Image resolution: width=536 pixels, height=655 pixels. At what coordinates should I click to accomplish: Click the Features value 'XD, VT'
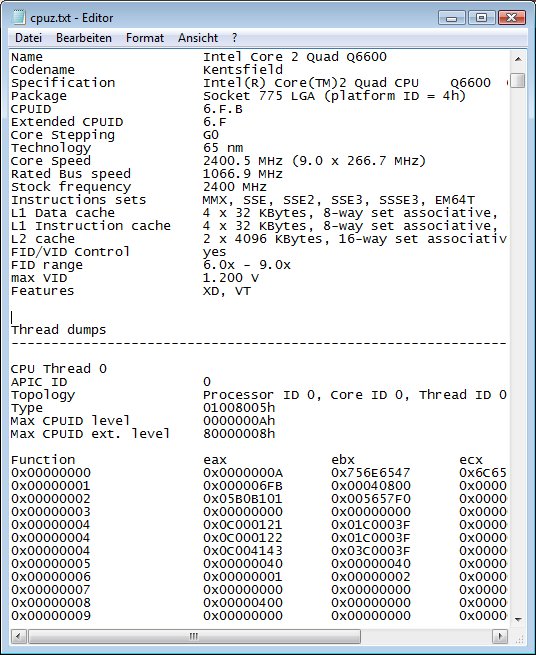(x=227, y=291)
